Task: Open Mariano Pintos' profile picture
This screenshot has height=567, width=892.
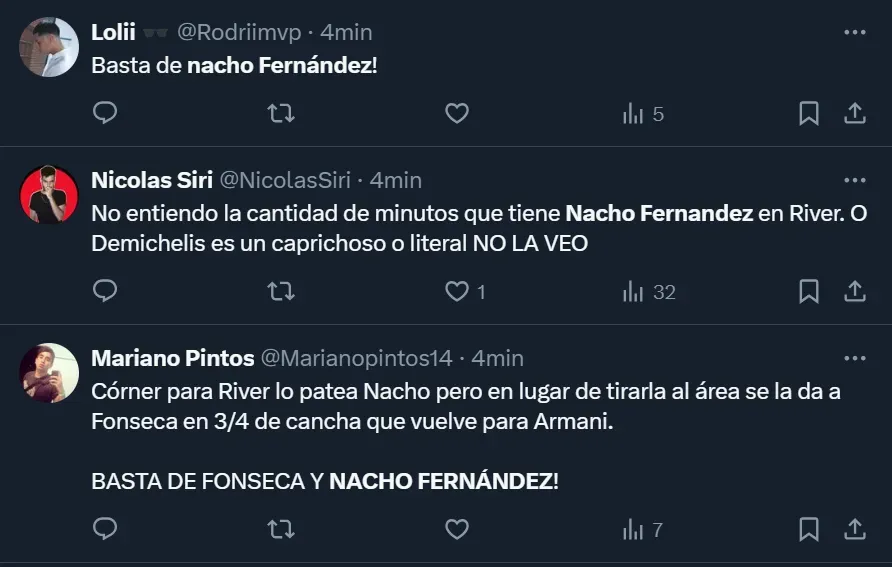Action: pos(49,373)
